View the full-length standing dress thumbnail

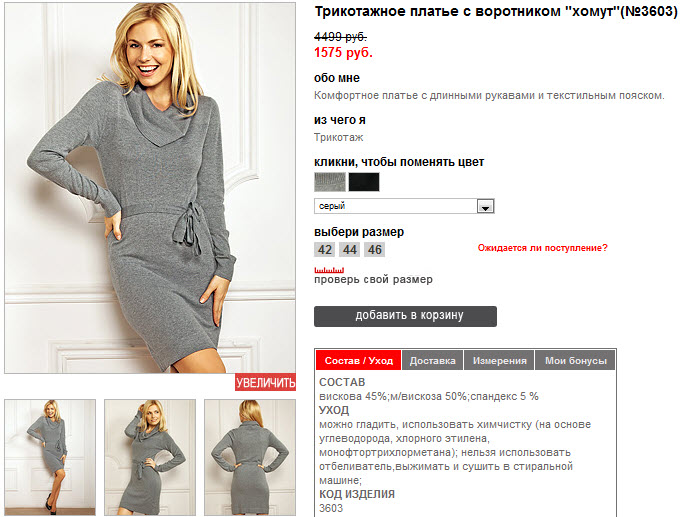pyautogui.click(x=50, y=458)
